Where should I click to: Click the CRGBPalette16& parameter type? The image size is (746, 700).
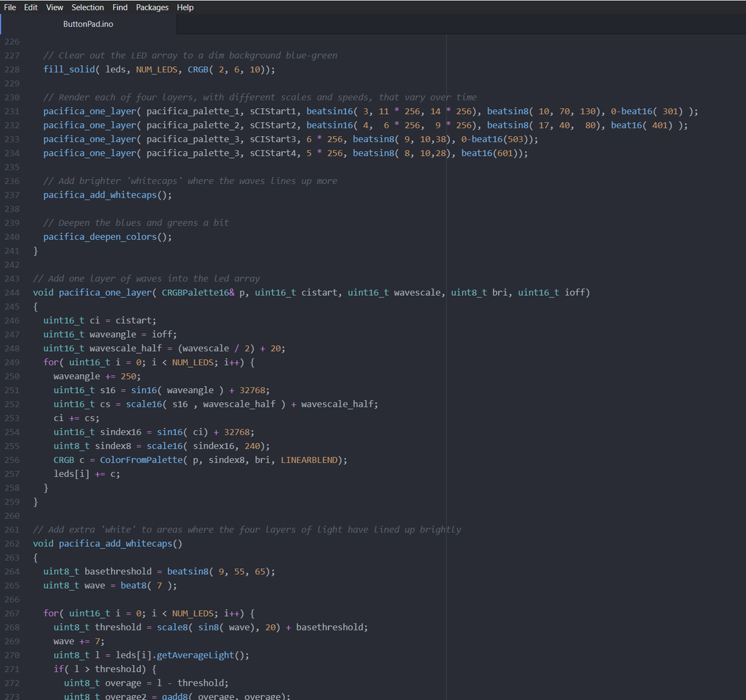click(x=198, y=293)
